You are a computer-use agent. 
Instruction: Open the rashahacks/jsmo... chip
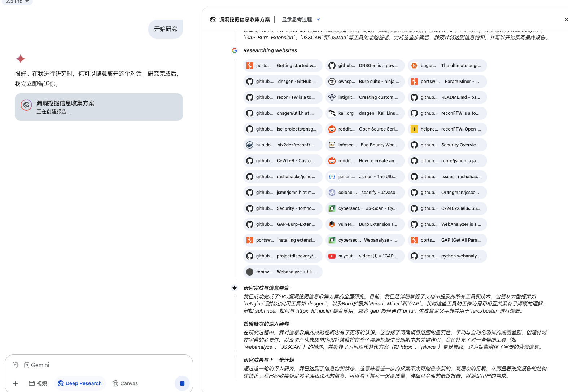point(283,177)
